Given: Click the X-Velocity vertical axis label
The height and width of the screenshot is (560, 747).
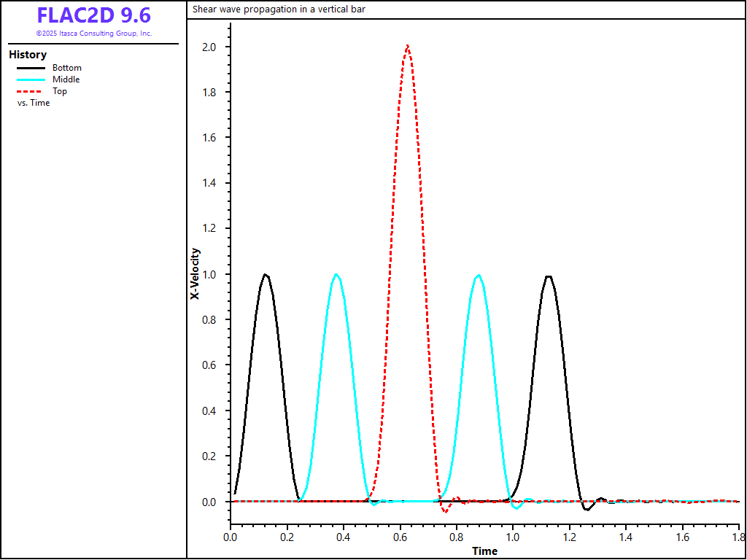Looking at the screenshot, I should coord(196,273).
